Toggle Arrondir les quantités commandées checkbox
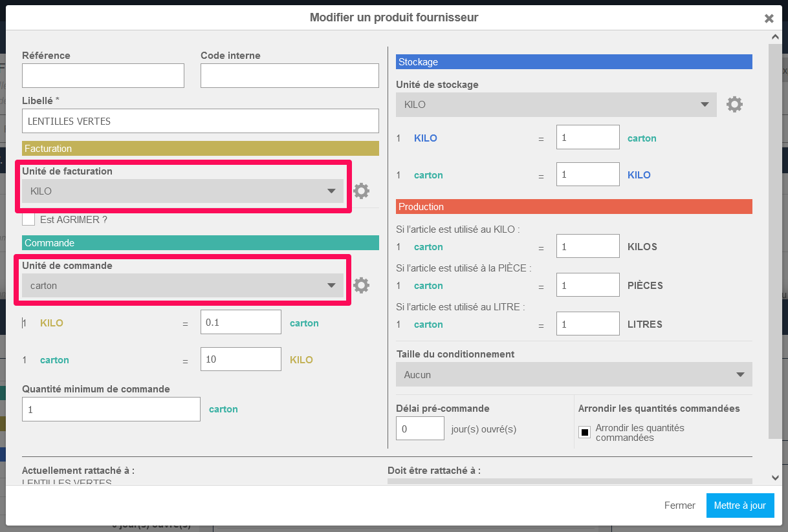Screen dimensions: 788x532 (585, 432)
